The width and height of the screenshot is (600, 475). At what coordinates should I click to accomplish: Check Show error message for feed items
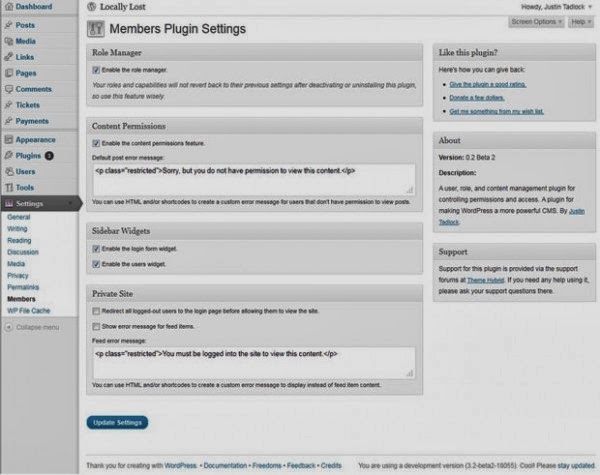pos(96,326)
